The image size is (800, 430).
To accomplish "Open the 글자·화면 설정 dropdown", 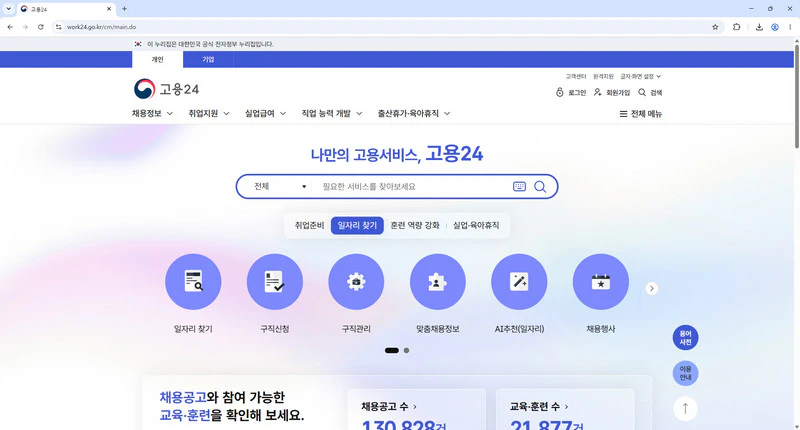I will tap(640, 77).
